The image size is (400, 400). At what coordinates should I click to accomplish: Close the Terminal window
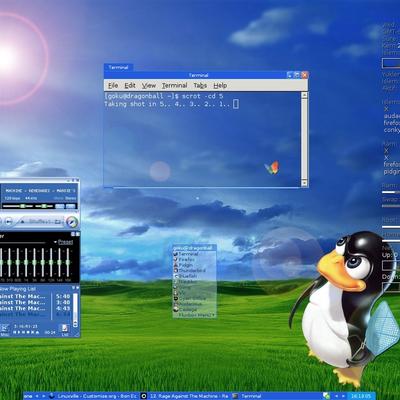click(x=304, y=75)
